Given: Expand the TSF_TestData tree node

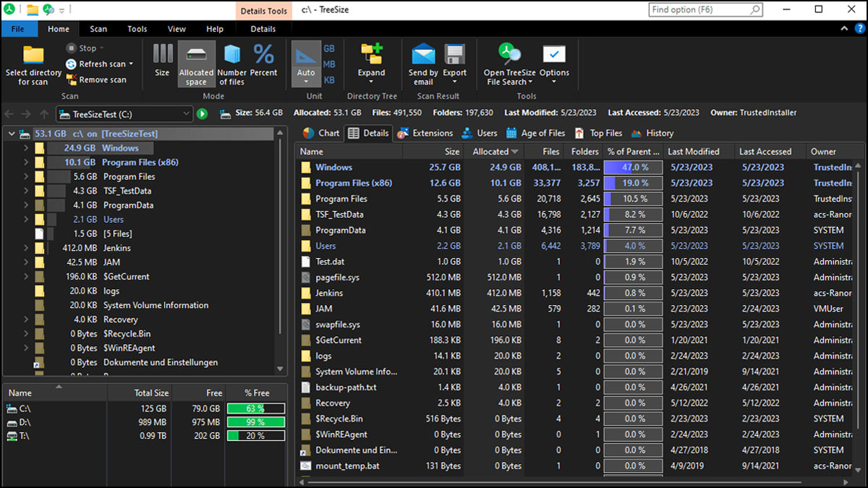Looking at the screenshot, I should (x=27, y=191).
